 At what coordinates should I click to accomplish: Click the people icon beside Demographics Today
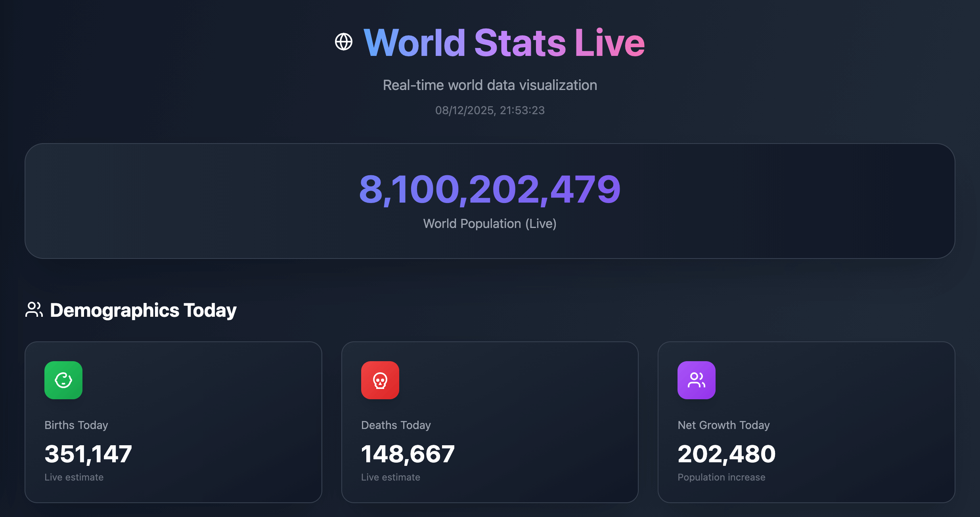pos(34,310)
